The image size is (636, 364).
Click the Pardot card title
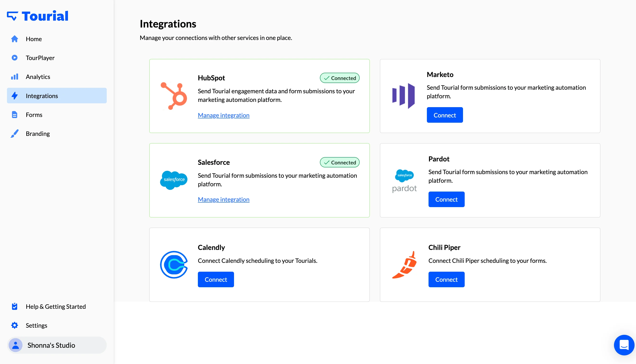pos(439,159)
